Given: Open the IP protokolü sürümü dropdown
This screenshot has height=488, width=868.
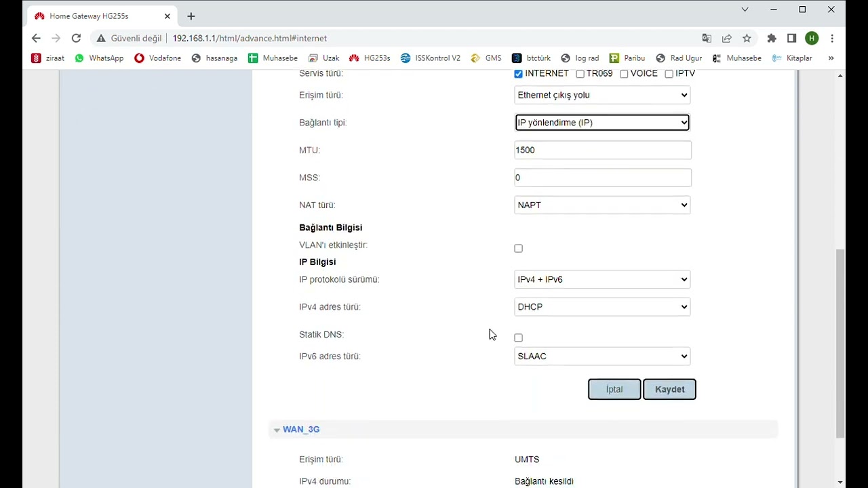Looking at the screenshot, I should (602, 279).
